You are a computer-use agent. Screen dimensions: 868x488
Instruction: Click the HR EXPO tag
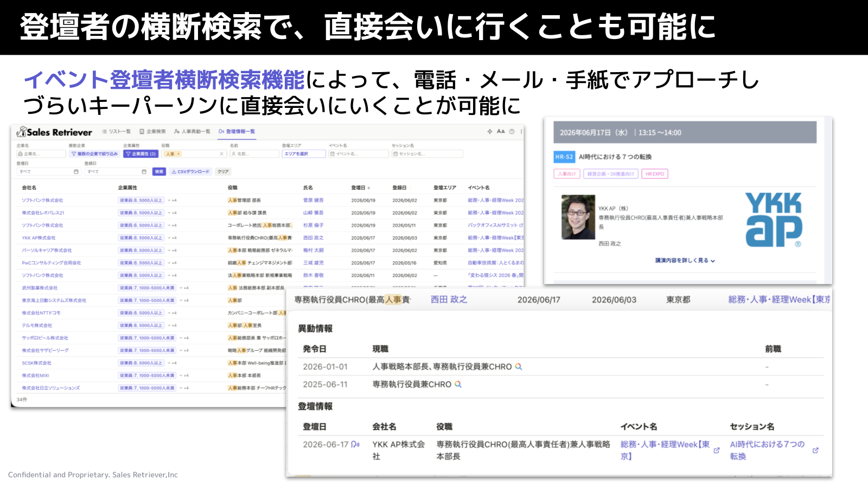[654, 174]
